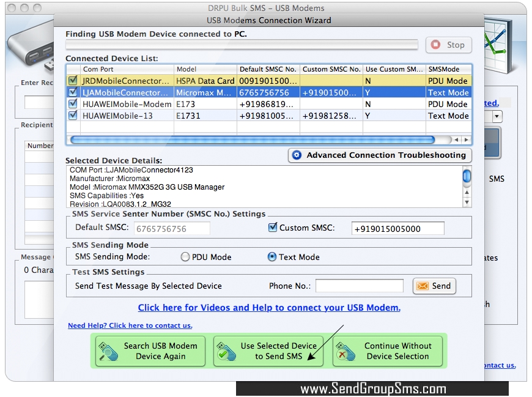Screen dimensions: 532x397
Task: Toggle the Custom SMSC checkbox
Action: [273, 227]
